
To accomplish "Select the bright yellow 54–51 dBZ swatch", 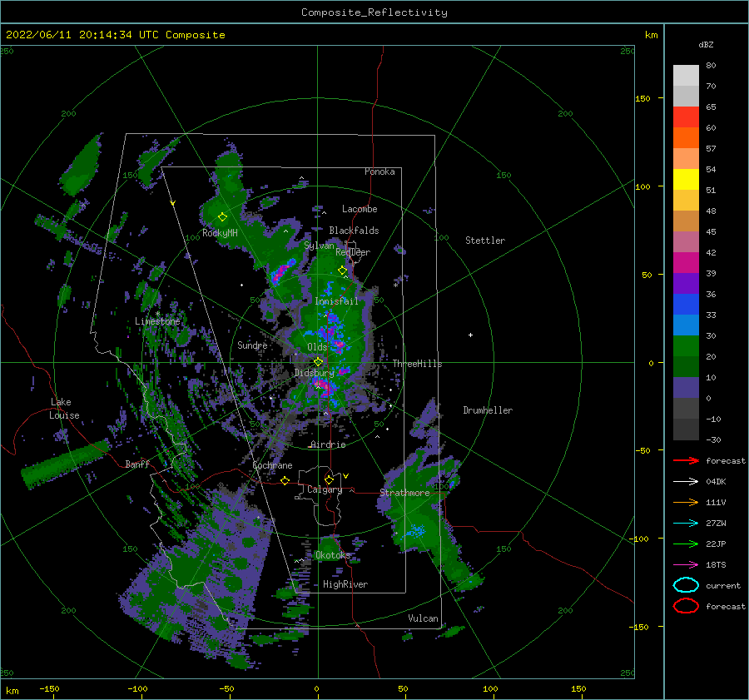I will 686,179.
